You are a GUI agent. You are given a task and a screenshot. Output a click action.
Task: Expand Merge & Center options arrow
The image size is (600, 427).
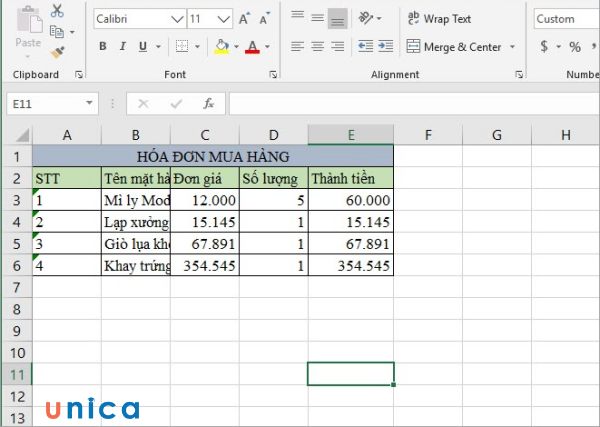click(512, 47)
